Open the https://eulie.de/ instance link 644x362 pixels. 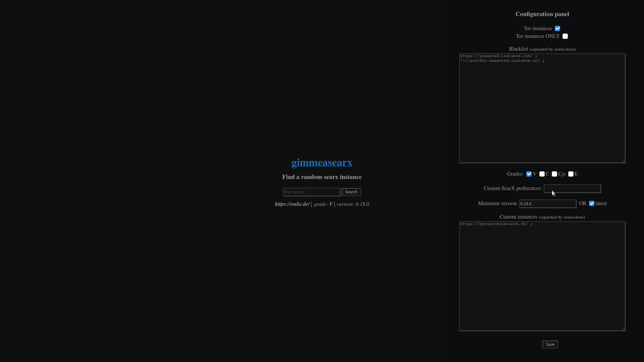(292, 204)
